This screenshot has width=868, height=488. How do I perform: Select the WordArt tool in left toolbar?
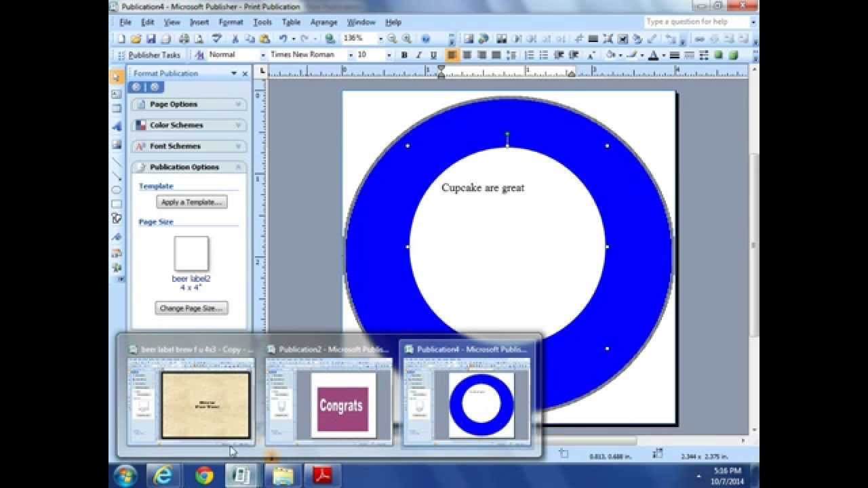[117, 126]
